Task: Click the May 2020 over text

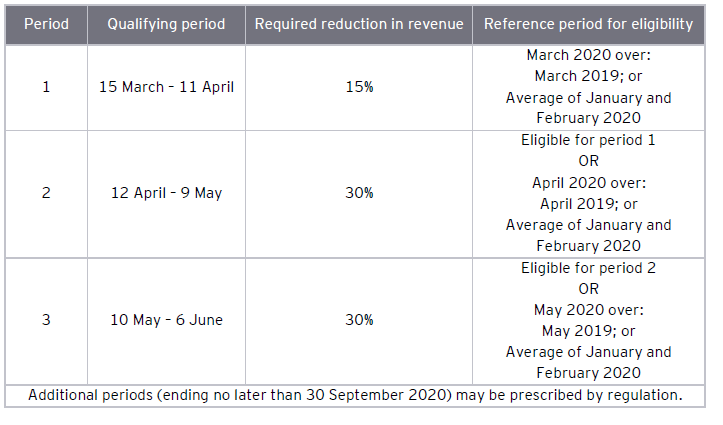Action: [x=589, y=310]
